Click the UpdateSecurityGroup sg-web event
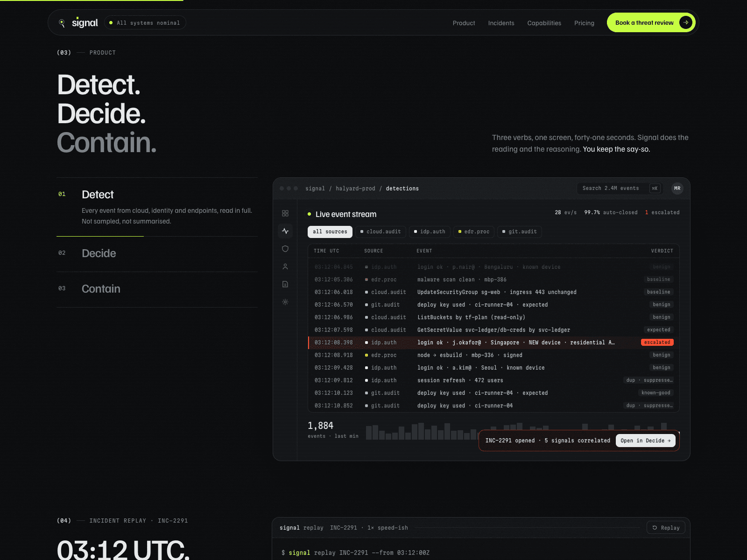This screenshot has width=747, height=560. (x=497, y=292)
